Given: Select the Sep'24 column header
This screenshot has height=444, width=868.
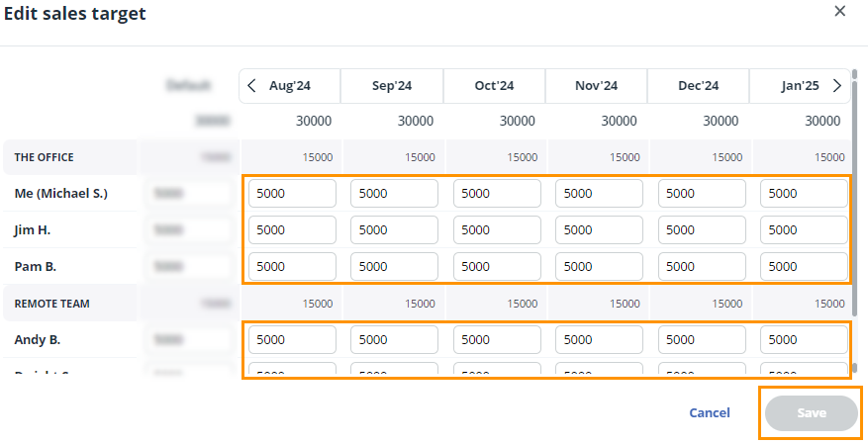Looking at the screenshot, I should tap(392, 86).
